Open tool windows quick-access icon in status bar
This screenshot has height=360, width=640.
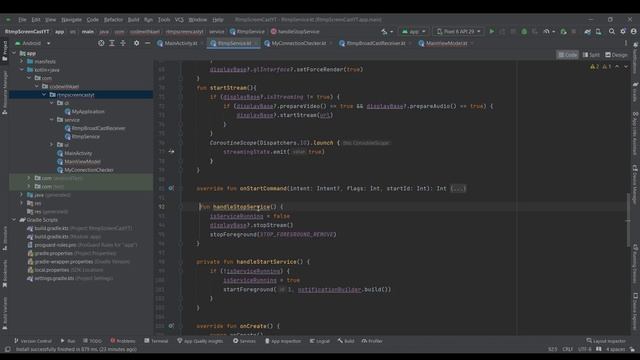(7, 349)
